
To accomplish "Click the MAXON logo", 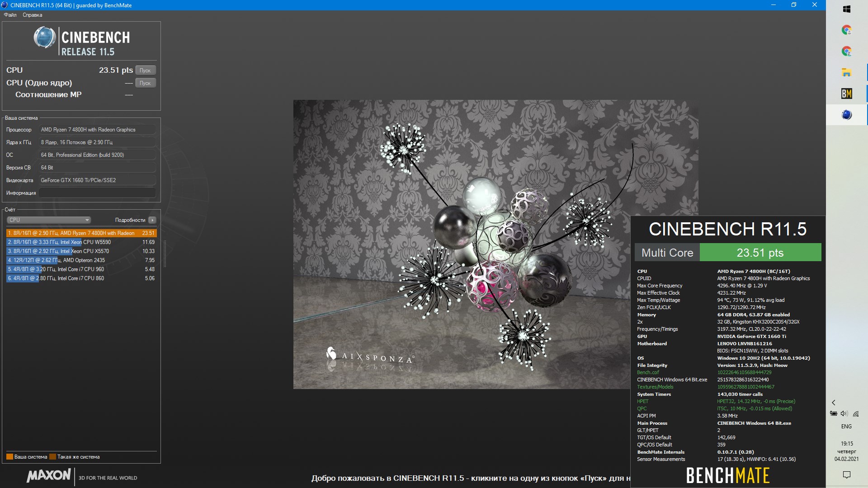I will point(49,475).
